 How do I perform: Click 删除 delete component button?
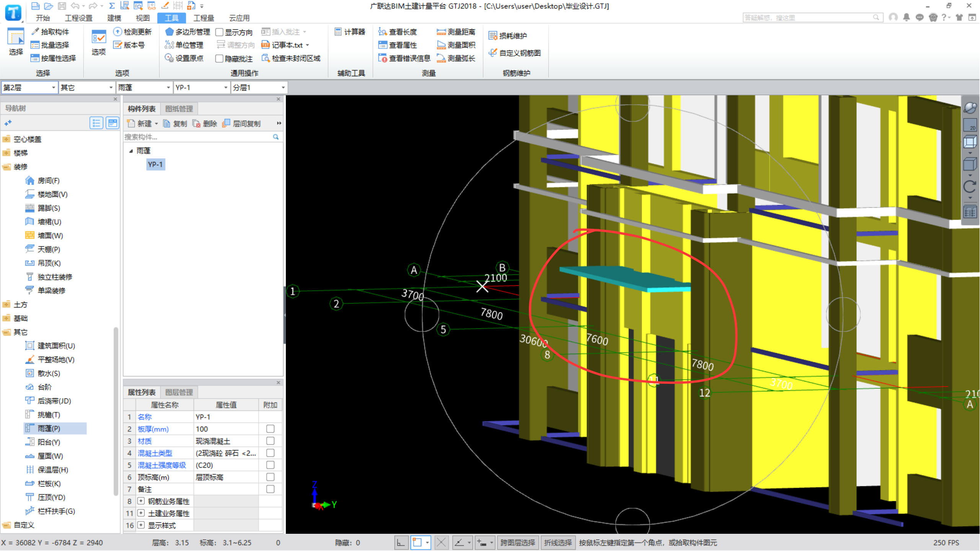click(x=205, y=124)
